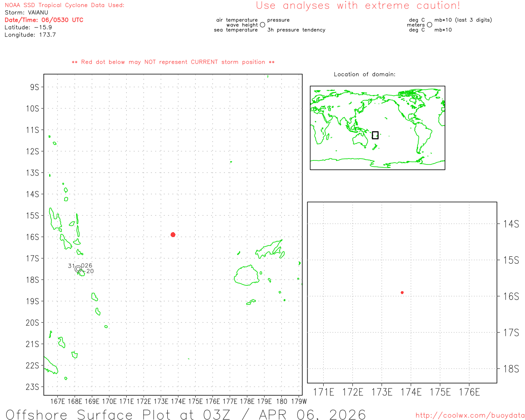Click the 180 longitude label on main map
This screenshot has height=420, width=525.
coord(281,401)
